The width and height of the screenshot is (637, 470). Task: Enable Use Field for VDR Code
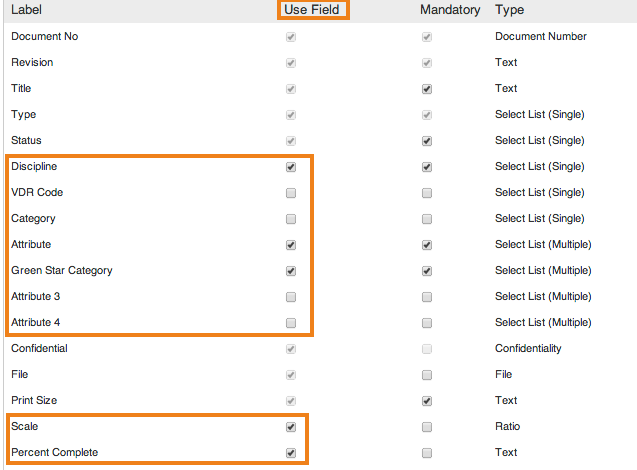click(291, 193)
